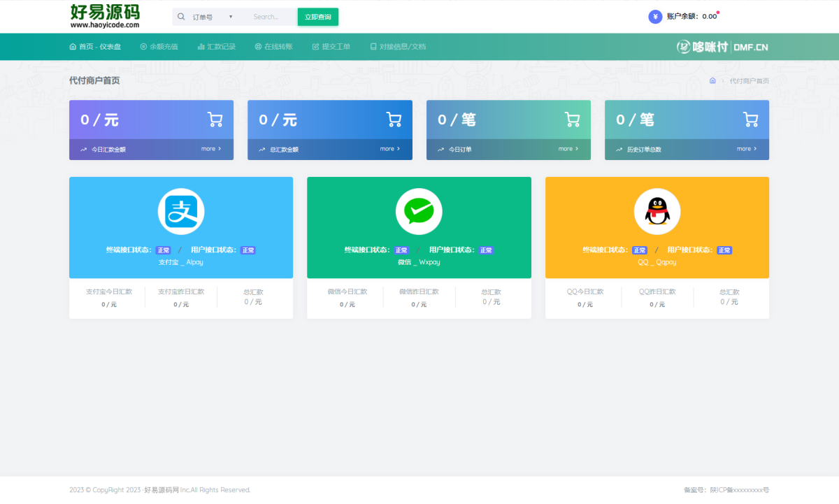Click cart icon on 今日订单 card
Screen dimensions: 839x504
(573, 120)
